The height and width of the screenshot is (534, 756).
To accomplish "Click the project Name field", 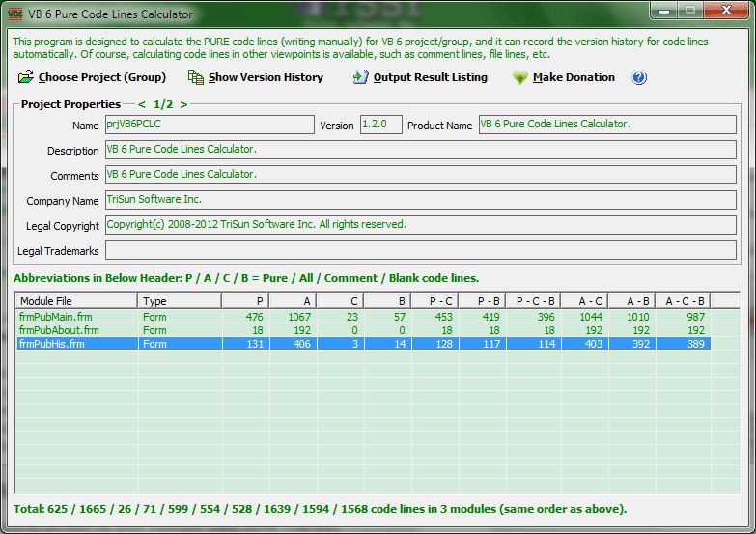I will (x=209, y=126).
